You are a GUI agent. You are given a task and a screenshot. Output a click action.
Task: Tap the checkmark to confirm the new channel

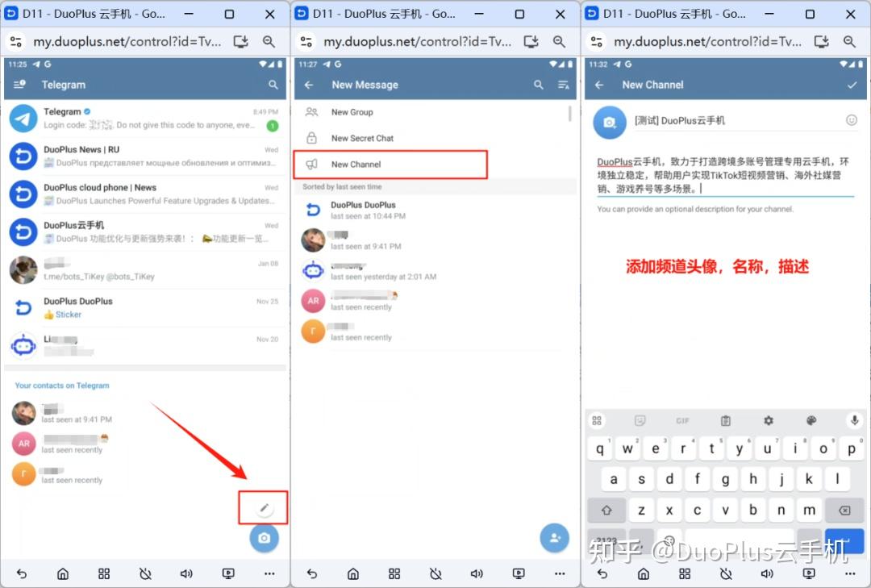851,84
